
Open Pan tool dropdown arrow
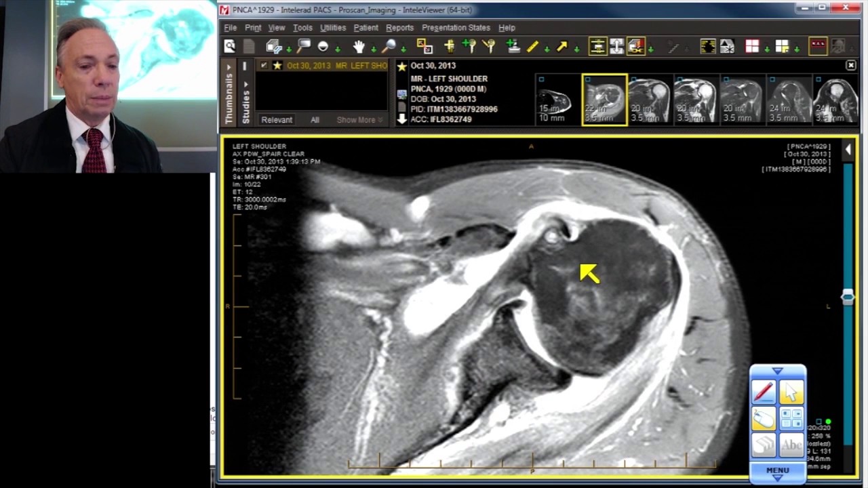[373, 49]
